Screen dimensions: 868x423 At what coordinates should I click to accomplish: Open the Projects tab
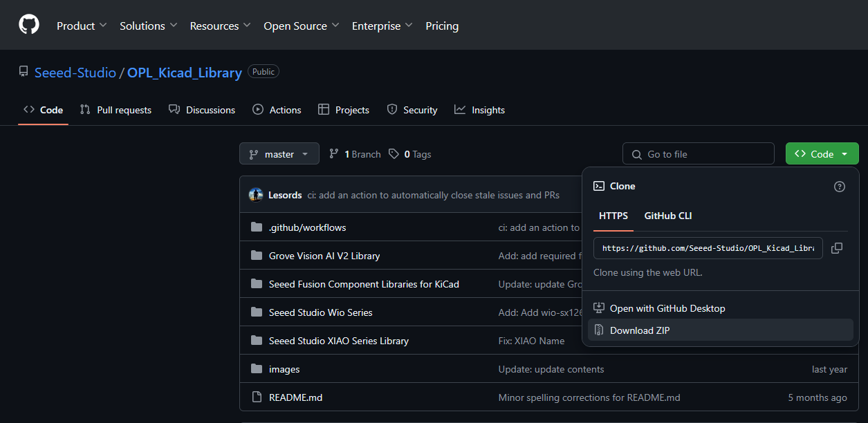344,110
